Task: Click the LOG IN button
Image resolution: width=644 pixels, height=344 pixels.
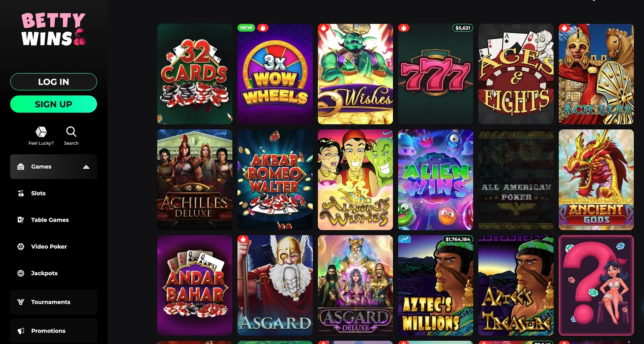Action: pos(53,82)
